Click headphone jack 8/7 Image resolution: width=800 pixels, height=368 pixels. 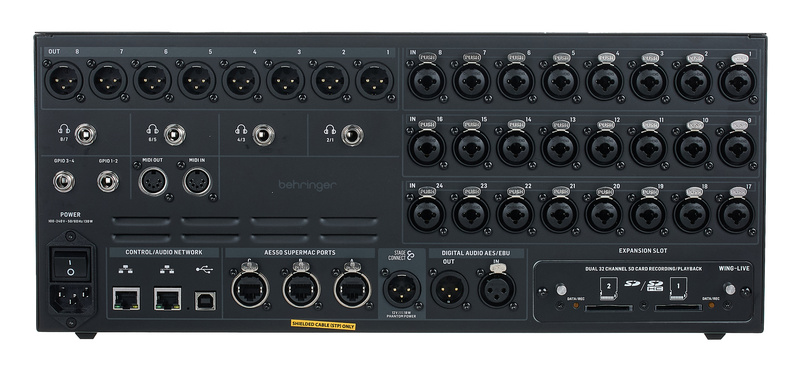pos(85,135)
